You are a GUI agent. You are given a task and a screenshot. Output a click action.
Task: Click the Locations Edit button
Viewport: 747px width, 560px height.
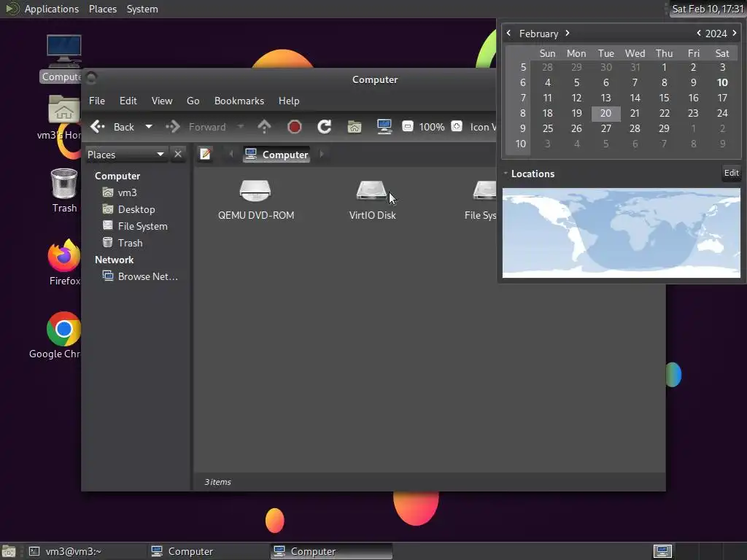tap(731, 173)
